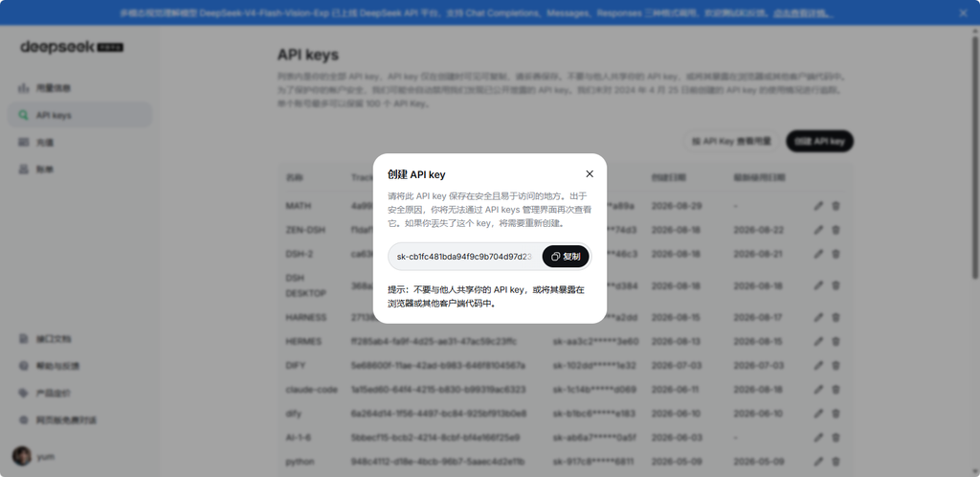Delete the python API key
980x477 pixels.
click(835, 462)
